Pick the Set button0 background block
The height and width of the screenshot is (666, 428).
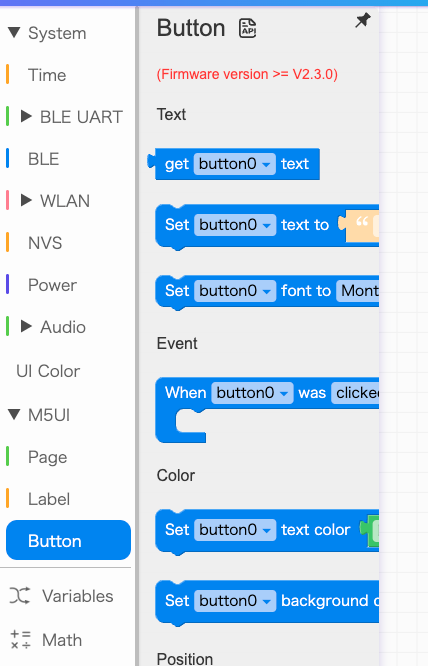[x=267, y=602]
